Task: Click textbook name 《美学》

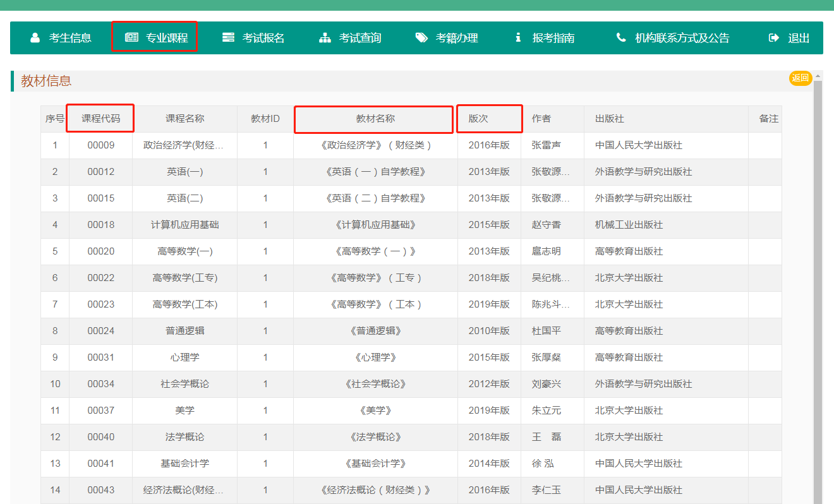Action: [x=375, y=411]
